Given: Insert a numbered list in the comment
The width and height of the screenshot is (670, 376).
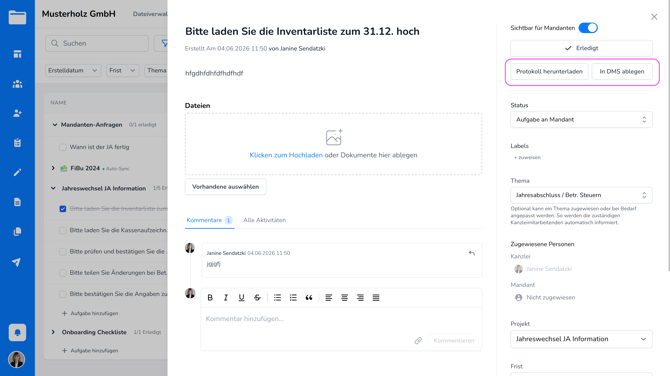Looking at the screenshot, I should pos(293,298).
